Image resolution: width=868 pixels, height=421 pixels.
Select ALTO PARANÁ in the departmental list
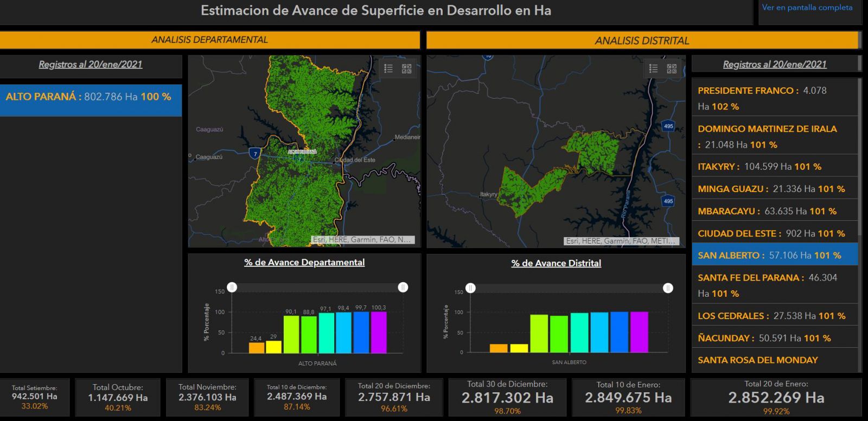pos(90,98)
